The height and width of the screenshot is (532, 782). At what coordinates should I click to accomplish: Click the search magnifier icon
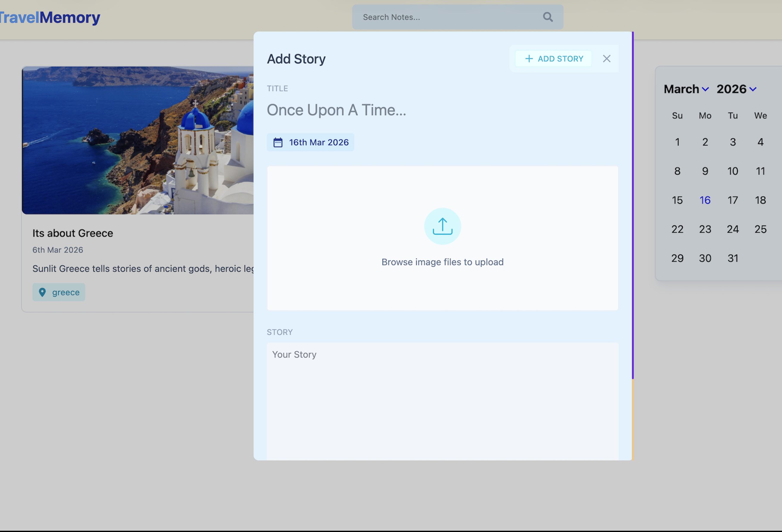coord(548,17)
